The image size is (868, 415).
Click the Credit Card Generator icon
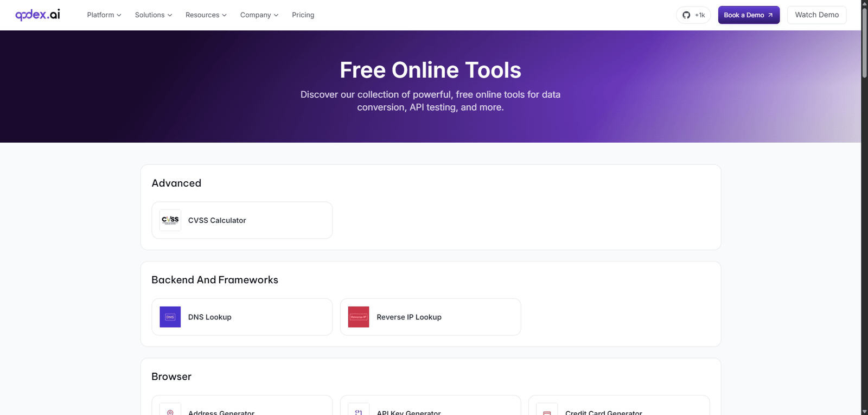point(547,411)
